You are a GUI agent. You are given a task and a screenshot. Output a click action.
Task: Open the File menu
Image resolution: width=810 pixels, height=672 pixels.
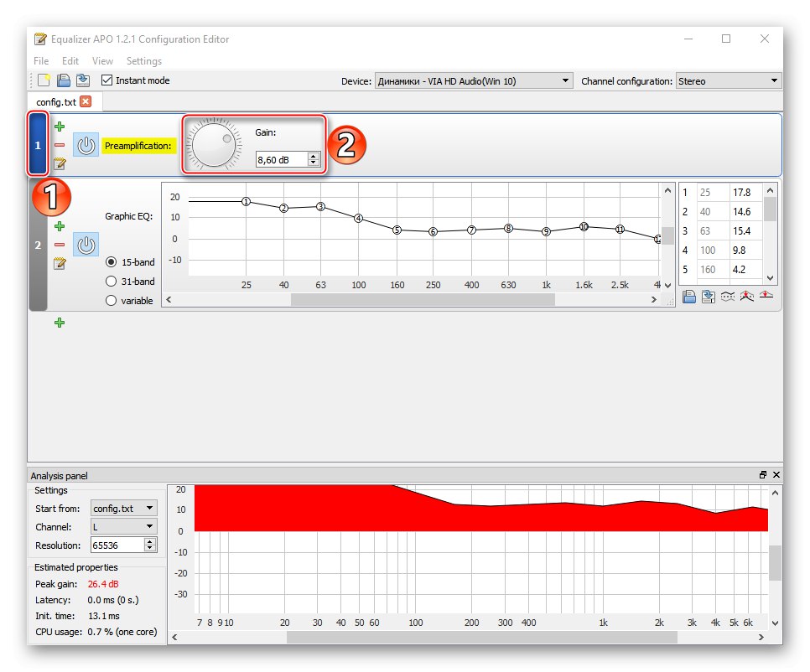(41, 61)
